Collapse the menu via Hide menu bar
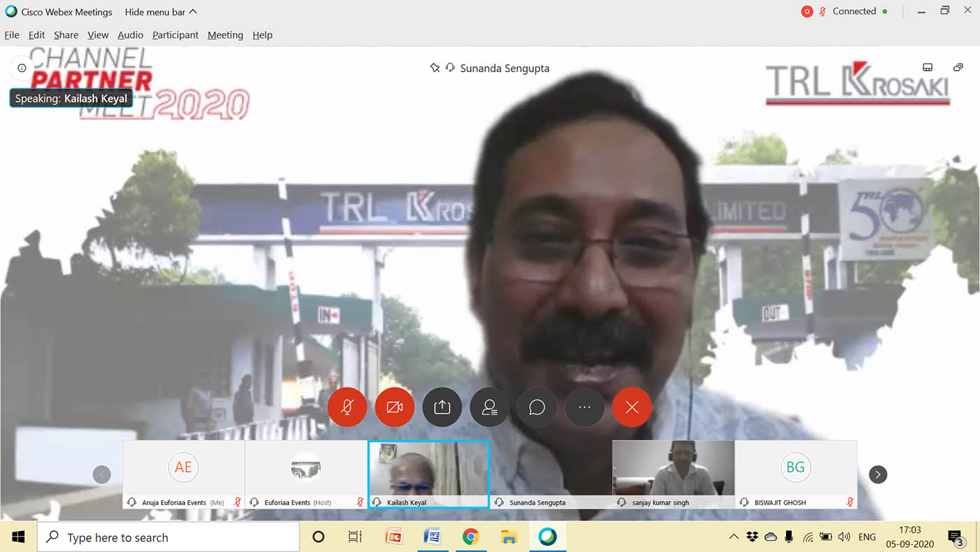The height and width of the screenshot is (552, 980). pos(160,12)
